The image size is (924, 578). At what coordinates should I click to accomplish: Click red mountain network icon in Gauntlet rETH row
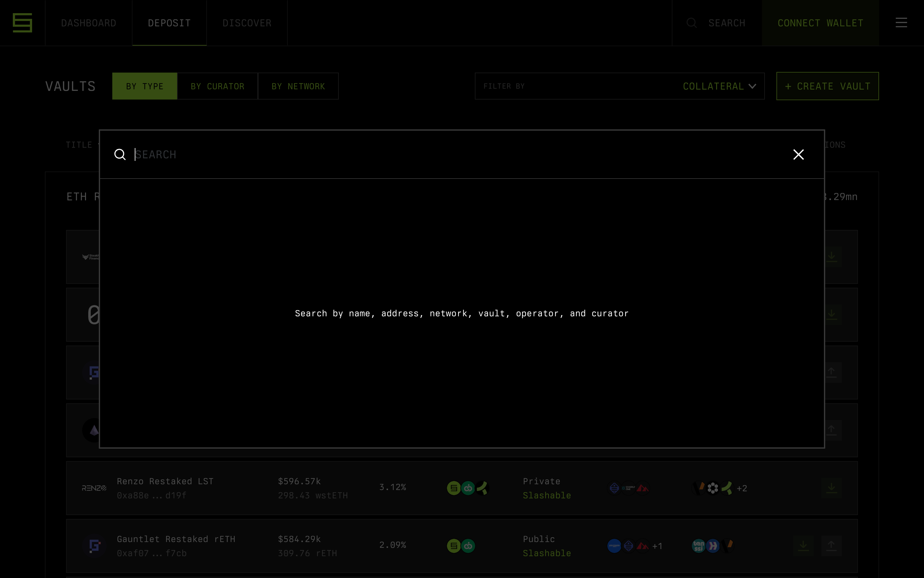coord(643,546)
